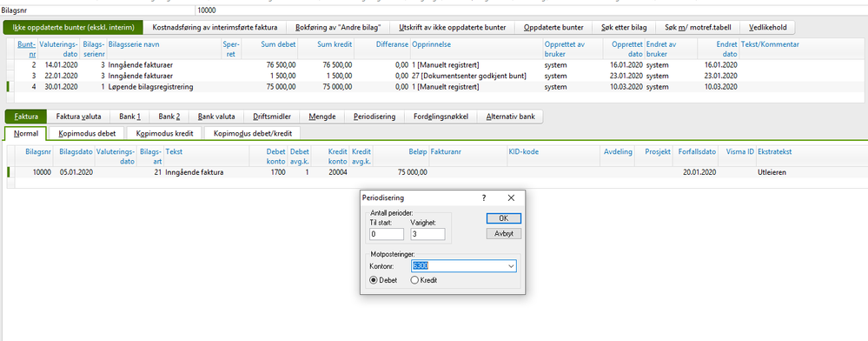868x341 pixels.
Task: Switch to the Bank 2 tab
Action: [169, 117]
